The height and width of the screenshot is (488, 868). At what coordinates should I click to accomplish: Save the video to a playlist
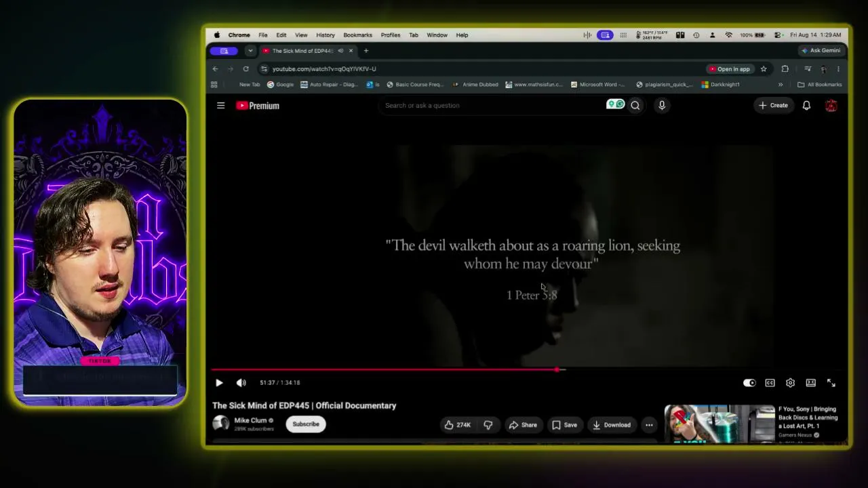(564, 425)
